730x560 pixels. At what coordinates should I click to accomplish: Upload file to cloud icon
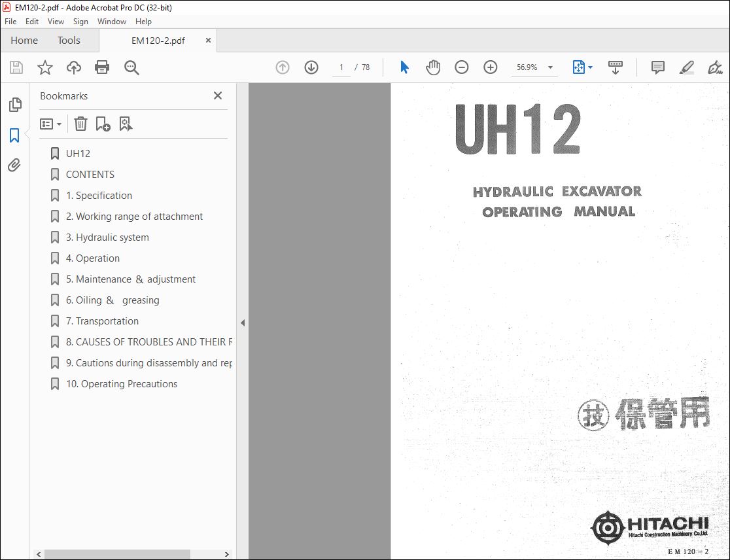tap(73, 67)
